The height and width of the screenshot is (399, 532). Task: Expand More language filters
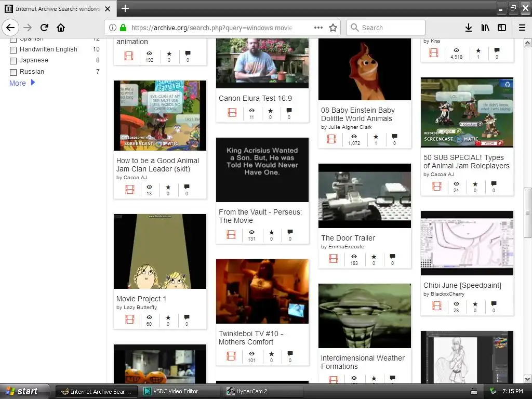click(22, 83)
